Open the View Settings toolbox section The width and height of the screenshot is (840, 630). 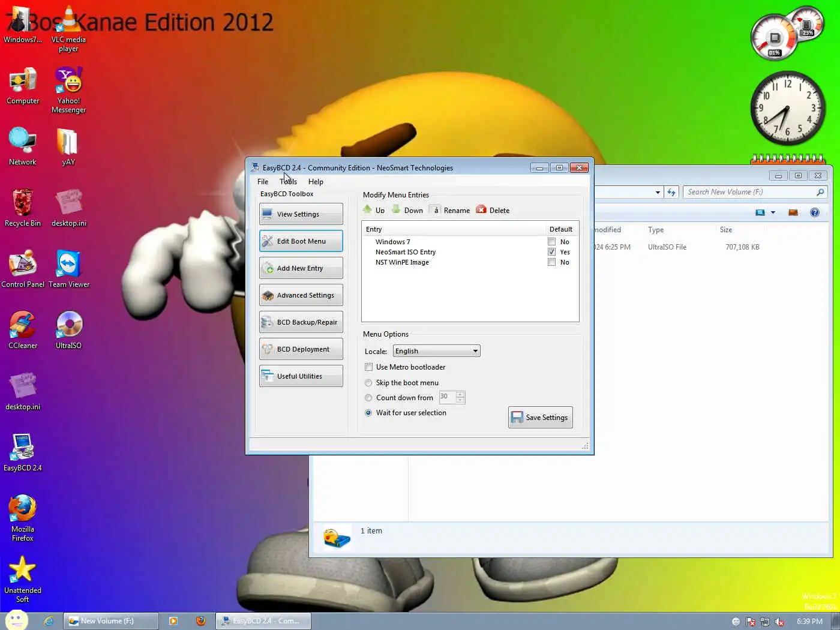[x=301, y=214]
